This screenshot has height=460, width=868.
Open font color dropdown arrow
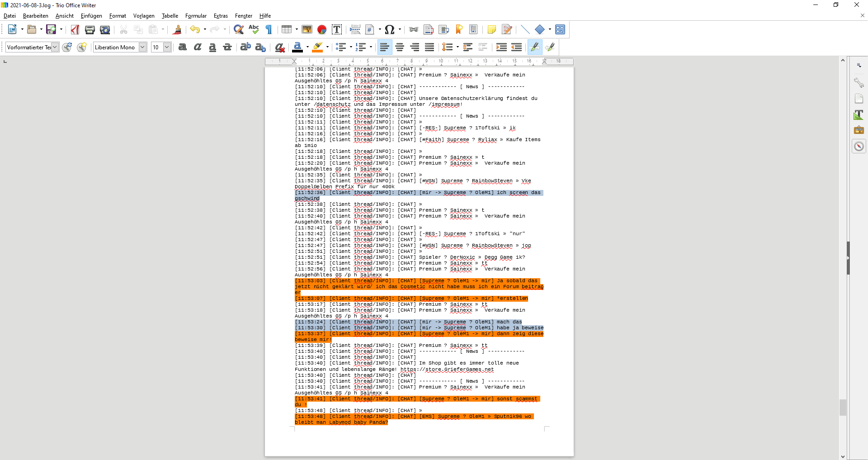click(x=307, y=47)
